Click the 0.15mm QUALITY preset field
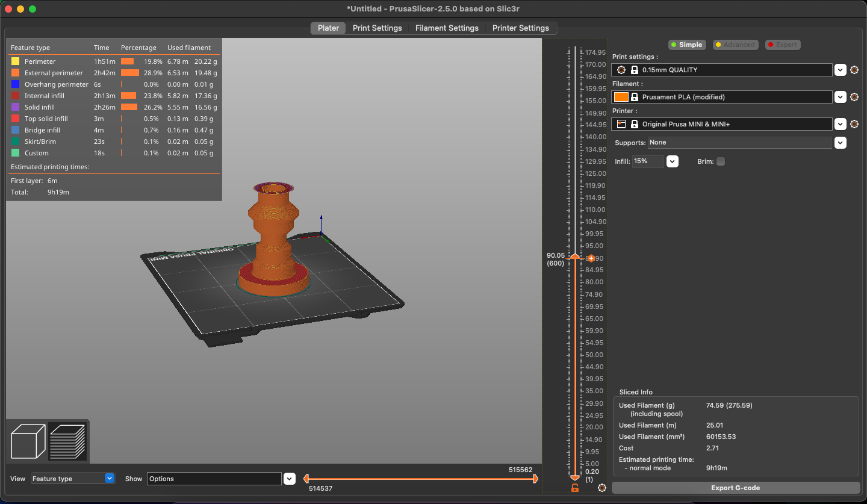867x504 pixels. pyautogui.click(x=722, y=70)
